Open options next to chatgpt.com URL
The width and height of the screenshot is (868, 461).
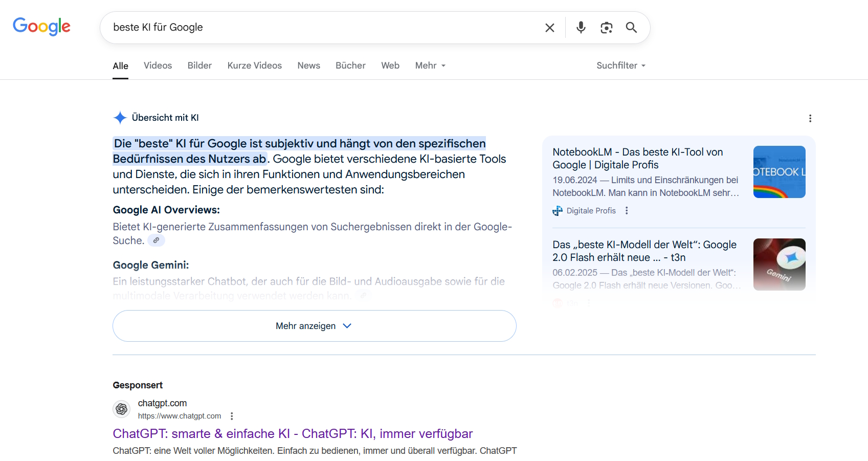(232, 416)
